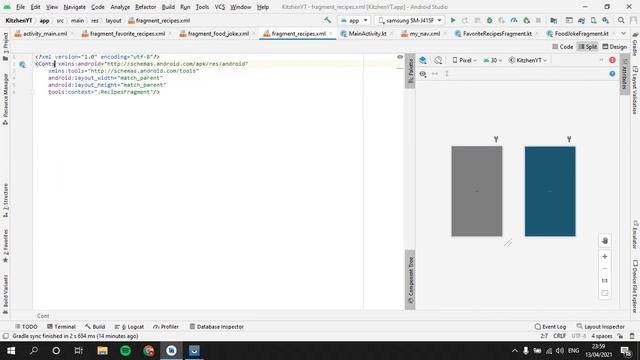Open the Layout Inspector
This screenshot has height=360, width=640.
click(600, 327)
